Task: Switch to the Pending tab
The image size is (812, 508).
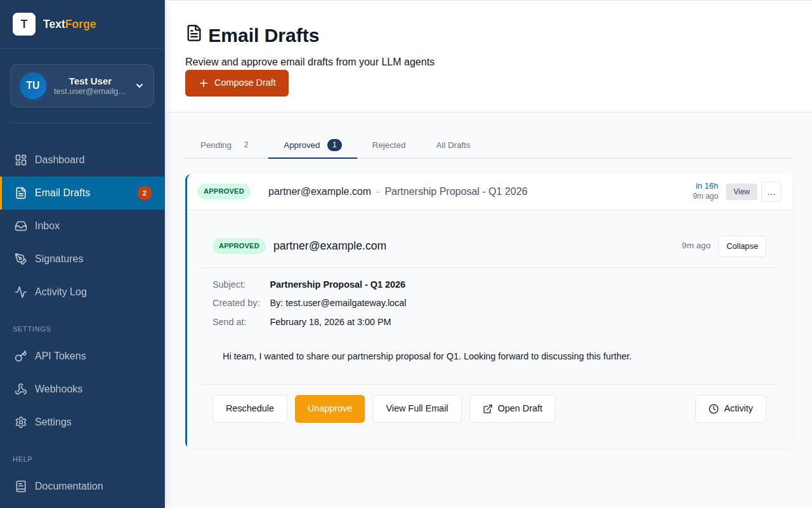Action: coord(225,145)
